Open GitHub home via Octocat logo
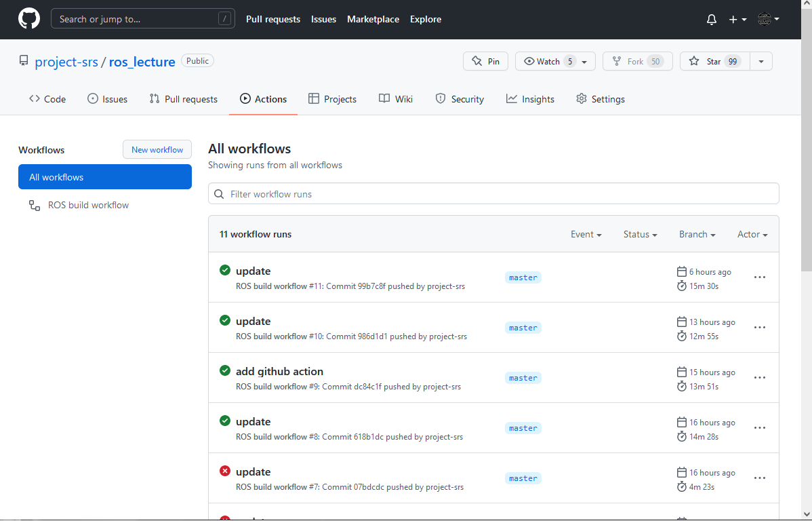 coord(29,19)
